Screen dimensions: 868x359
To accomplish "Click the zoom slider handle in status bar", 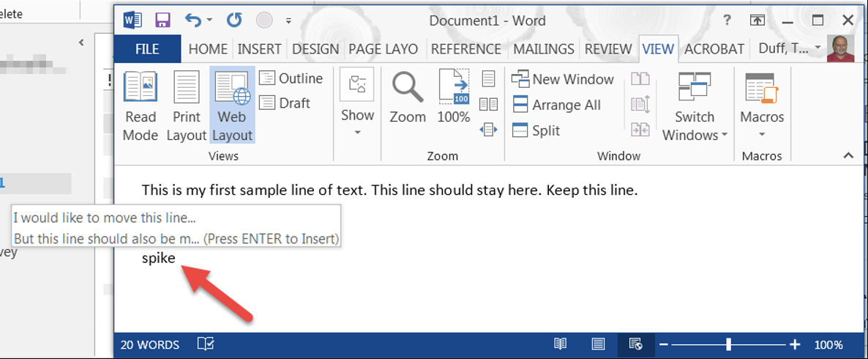I will 728,344.
